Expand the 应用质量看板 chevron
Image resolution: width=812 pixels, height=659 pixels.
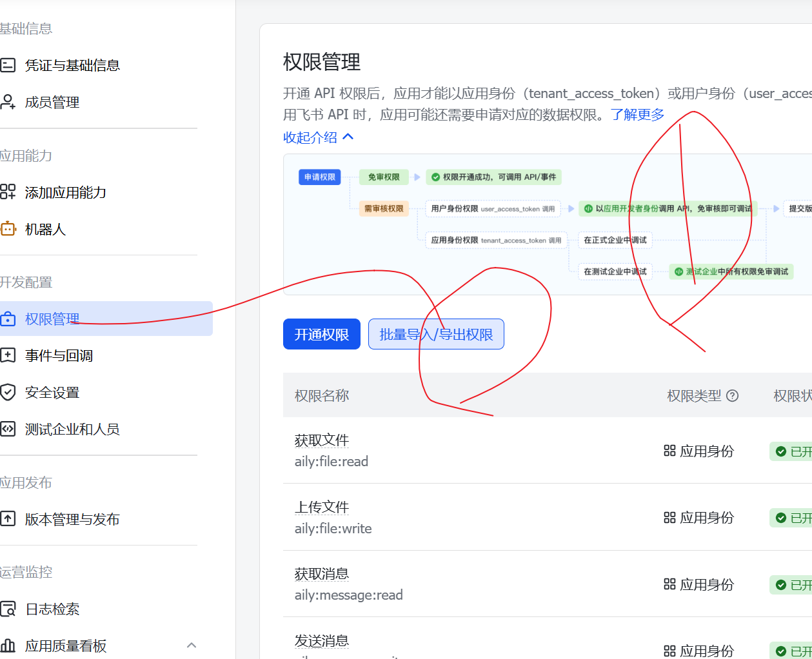coord(191,645)
